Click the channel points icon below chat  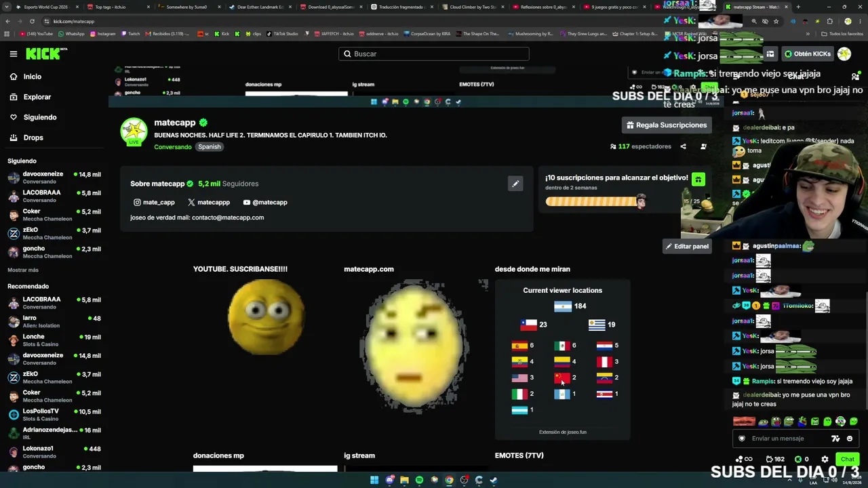click(x=743, y=460)
